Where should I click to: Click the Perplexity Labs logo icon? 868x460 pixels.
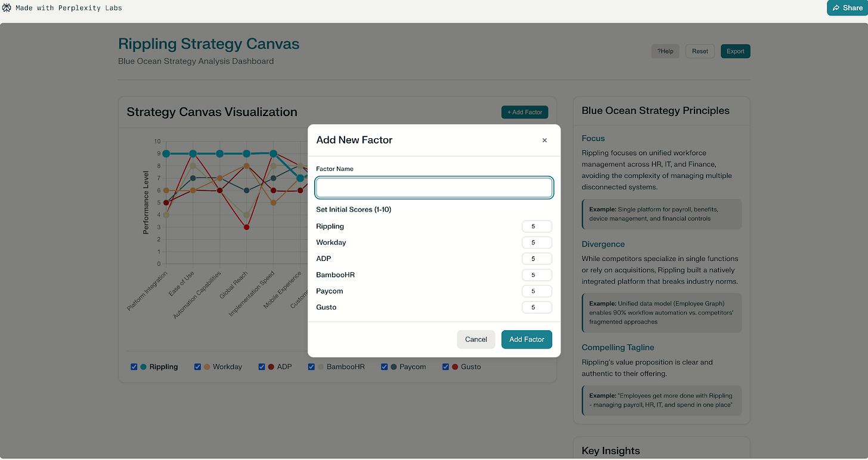pos(7,8)
